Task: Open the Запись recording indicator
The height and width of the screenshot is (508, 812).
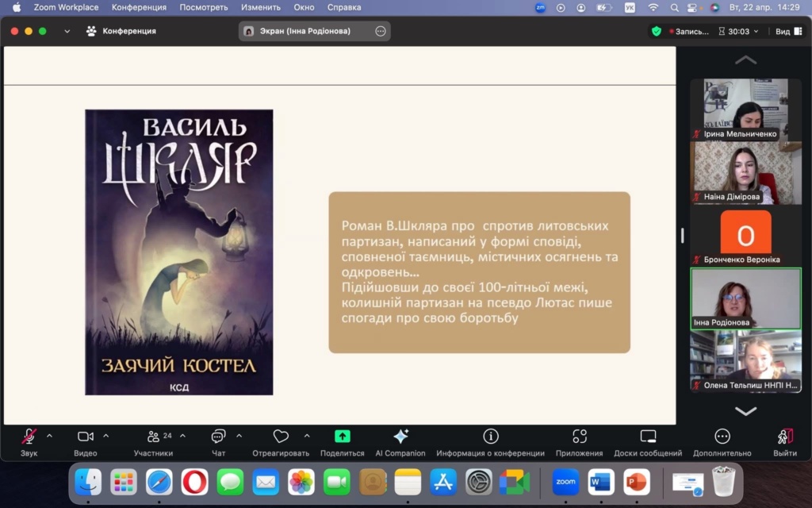Action: point(689,32)
